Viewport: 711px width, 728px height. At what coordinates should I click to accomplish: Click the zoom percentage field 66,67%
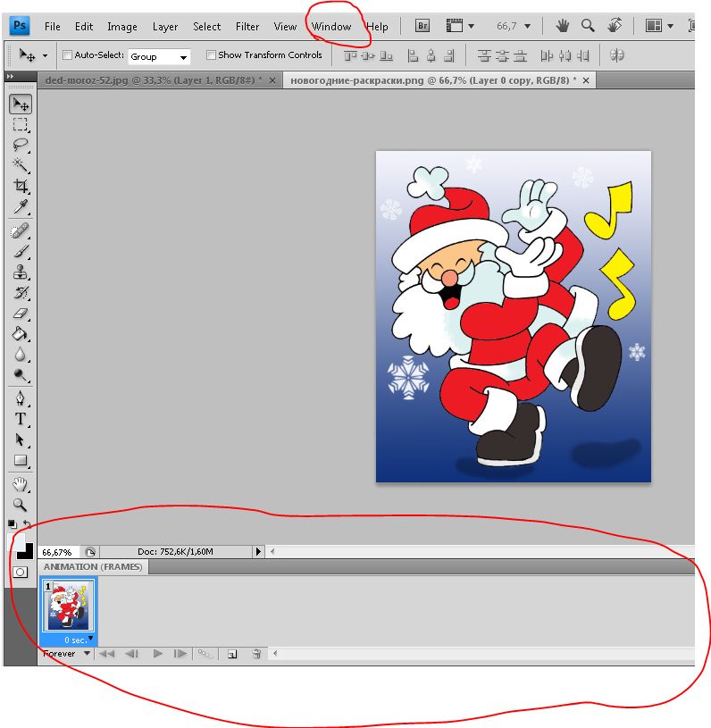click(58, 552)
